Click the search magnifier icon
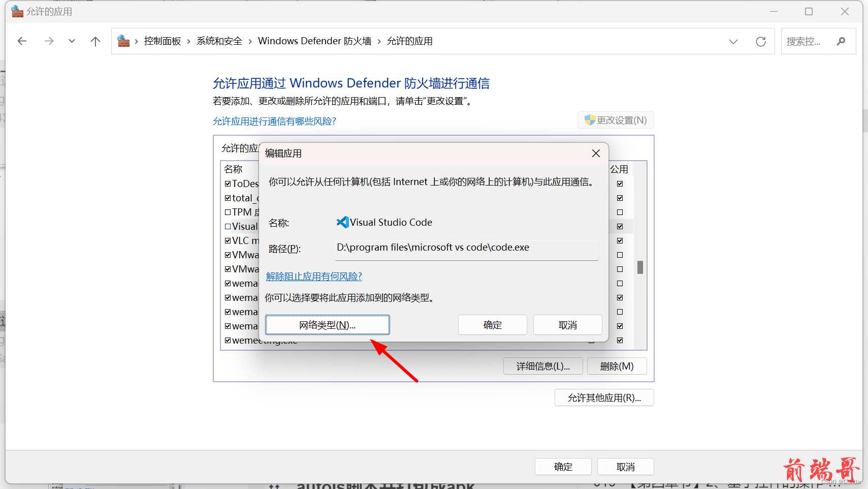 click(x=841, y=41)
